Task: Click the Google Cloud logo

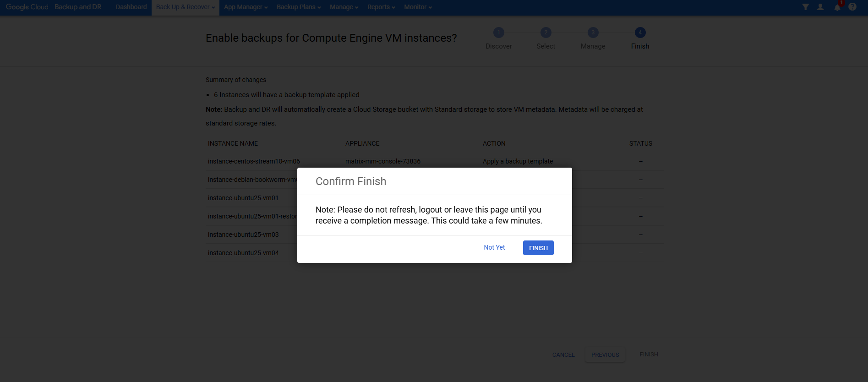Action: (27, 7)
